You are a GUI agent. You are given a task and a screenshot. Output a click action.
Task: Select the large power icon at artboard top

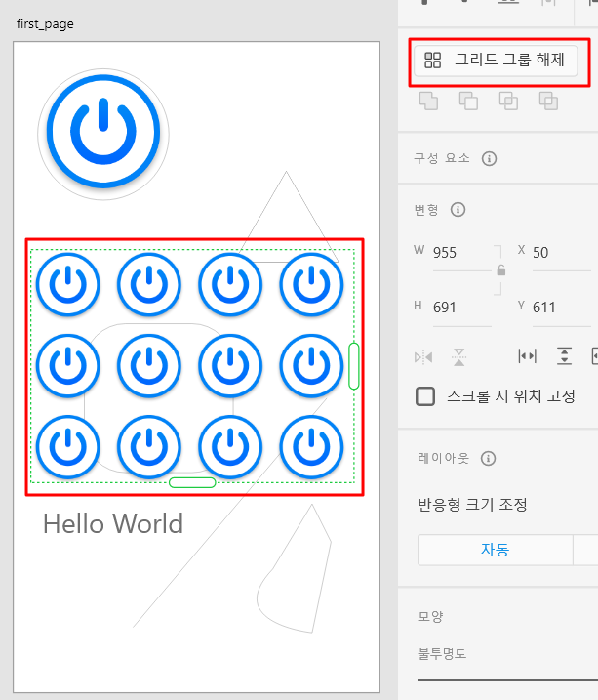click(x=103, y=133)
